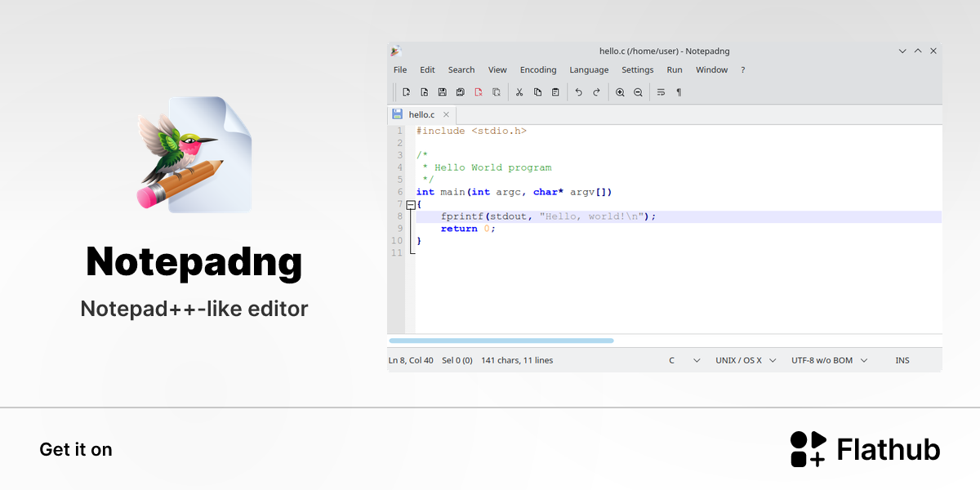
Task: Click the 'Ln 8, Col 40' status text
Action: [411, 360]
